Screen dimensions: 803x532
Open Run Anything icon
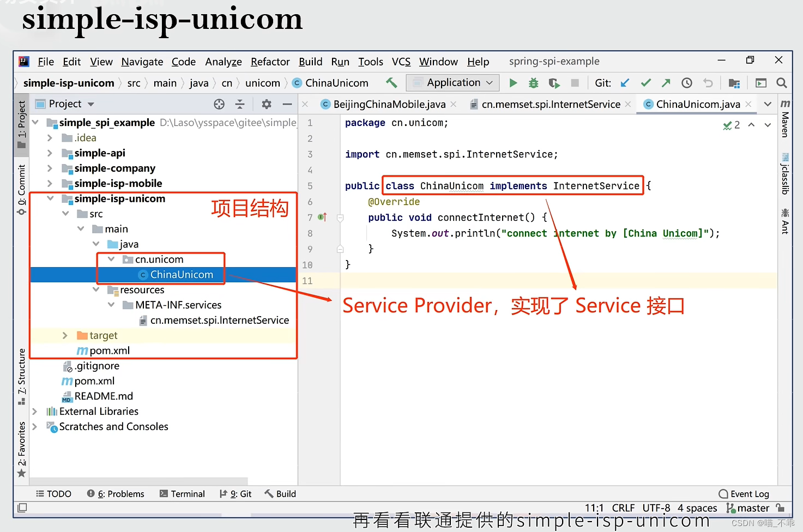coord(761,83)
